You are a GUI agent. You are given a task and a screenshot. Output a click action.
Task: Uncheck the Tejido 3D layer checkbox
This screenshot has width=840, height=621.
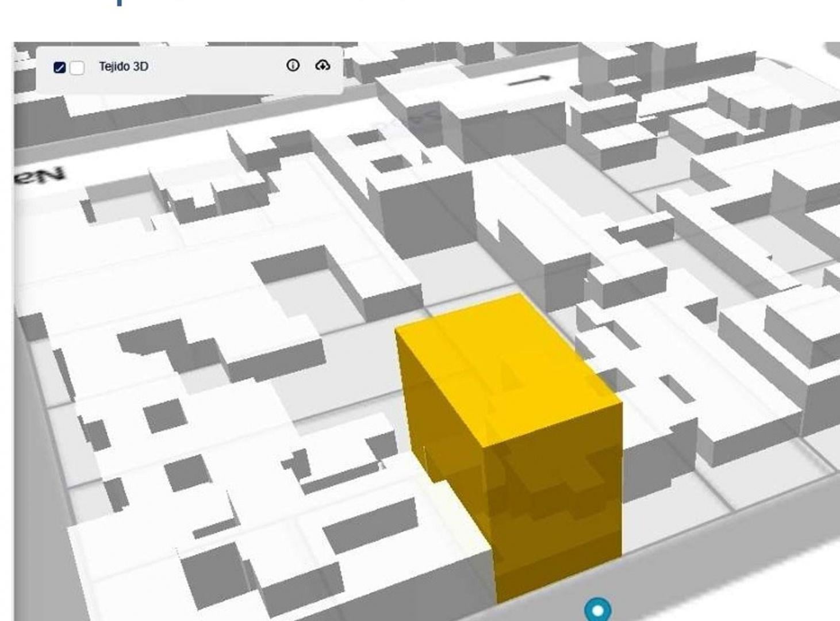pos(59,67)
